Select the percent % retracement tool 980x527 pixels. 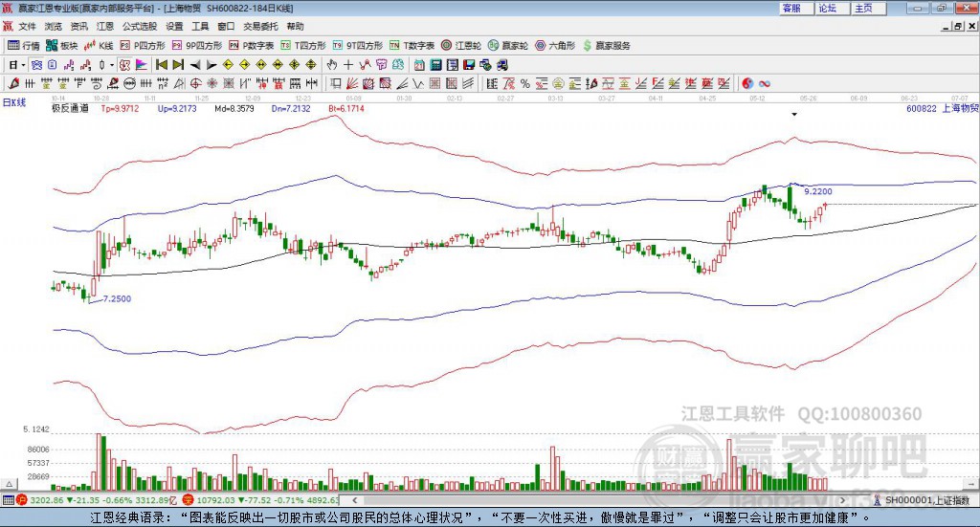[x=525, y=83]
